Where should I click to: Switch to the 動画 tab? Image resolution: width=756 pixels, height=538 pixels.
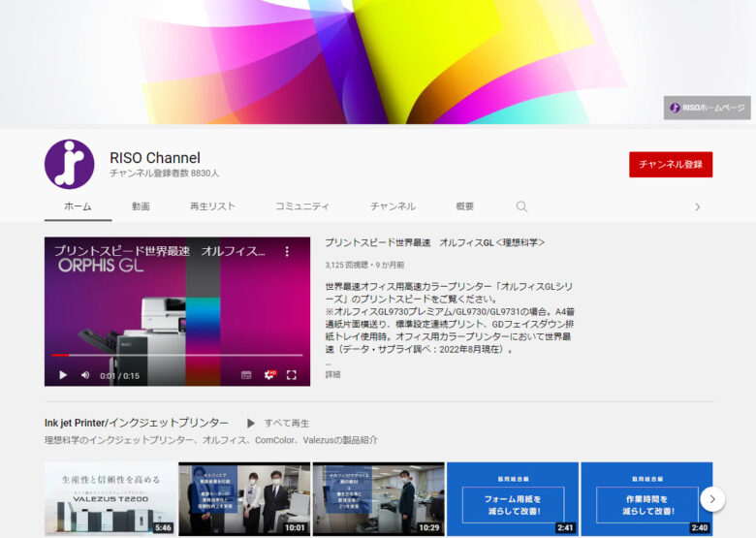click(x=141, y=206)
